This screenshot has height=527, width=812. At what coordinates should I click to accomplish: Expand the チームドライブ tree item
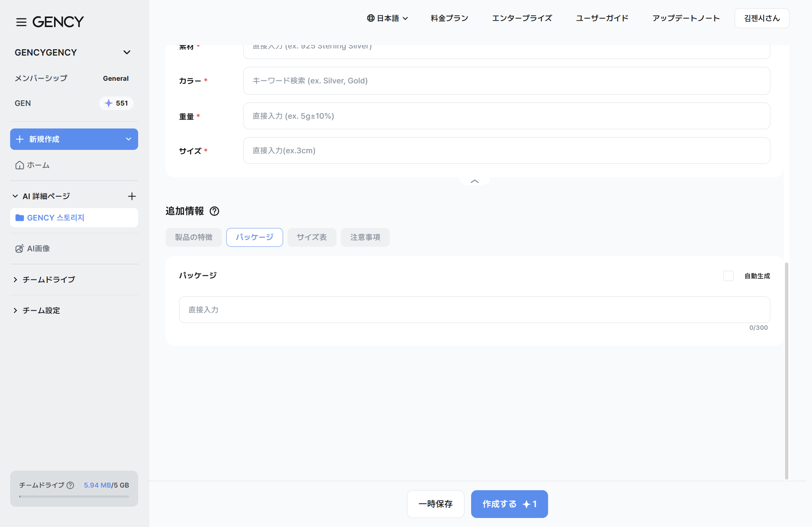(15, 279)
